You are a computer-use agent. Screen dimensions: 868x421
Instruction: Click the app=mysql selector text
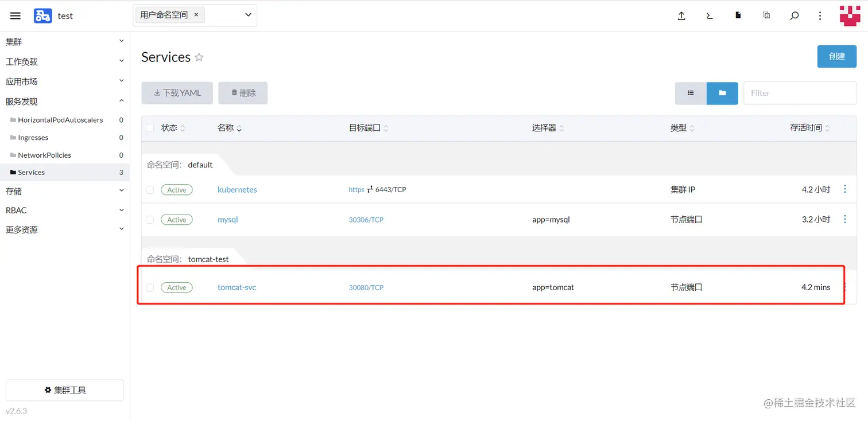[x=551, y=220]
